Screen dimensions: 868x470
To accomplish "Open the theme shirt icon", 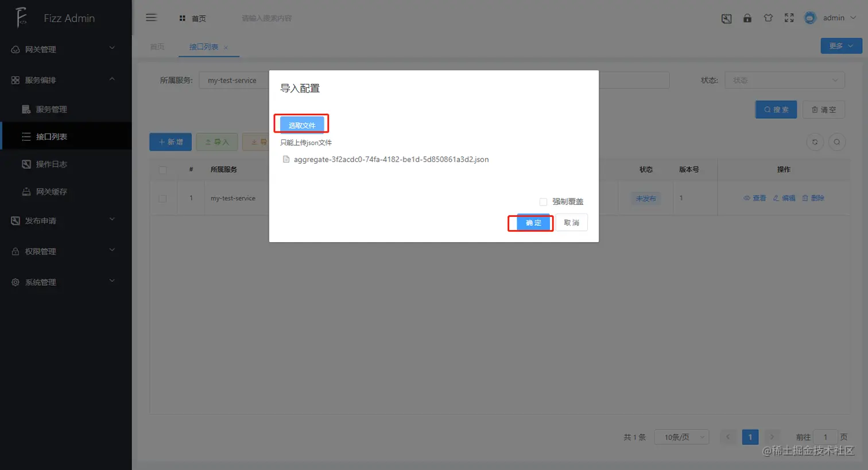I will [768, 18].
